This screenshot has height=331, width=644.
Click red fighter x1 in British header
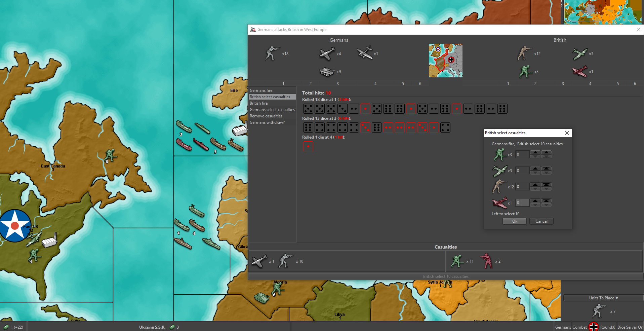coord(580,71)
